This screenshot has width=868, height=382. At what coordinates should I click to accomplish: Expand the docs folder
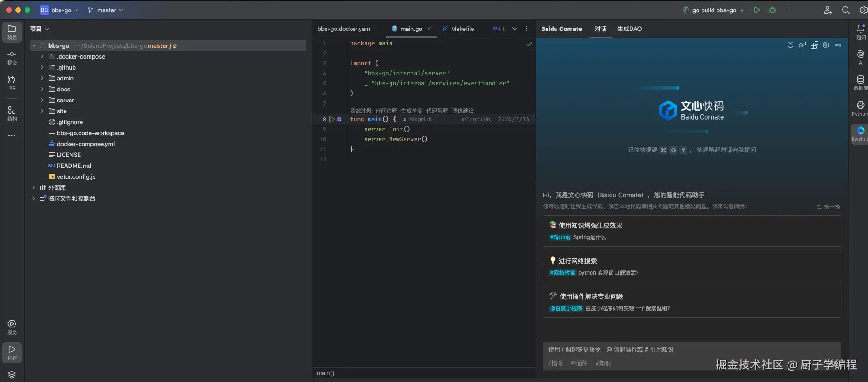42,89
